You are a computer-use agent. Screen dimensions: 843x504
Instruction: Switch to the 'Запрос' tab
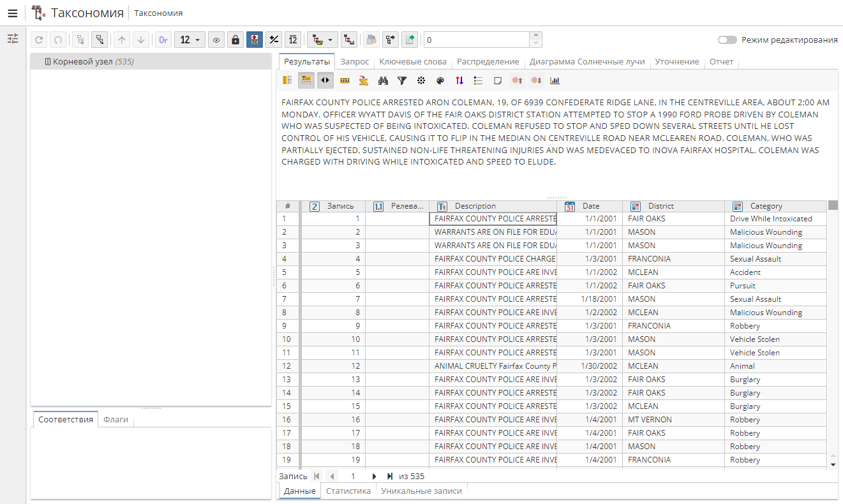tap(355, 62)
